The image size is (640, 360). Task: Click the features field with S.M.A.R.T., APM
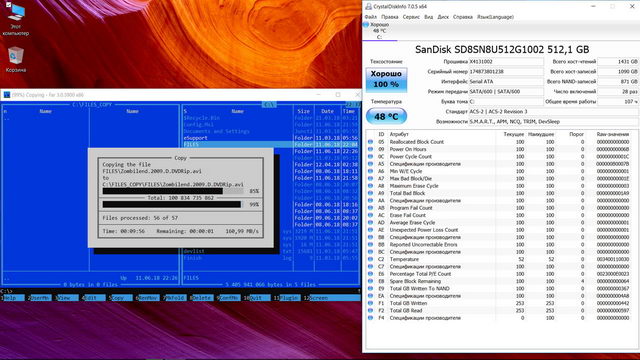pos(553,122)
